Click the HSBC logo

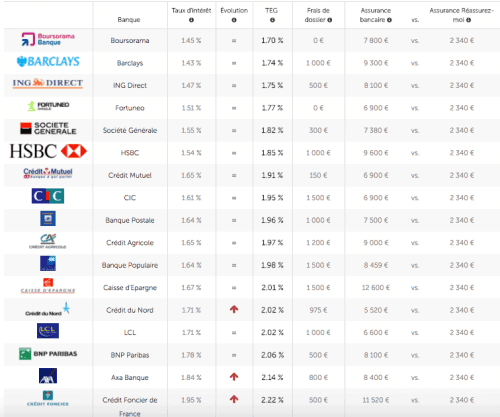coord(48,151)
